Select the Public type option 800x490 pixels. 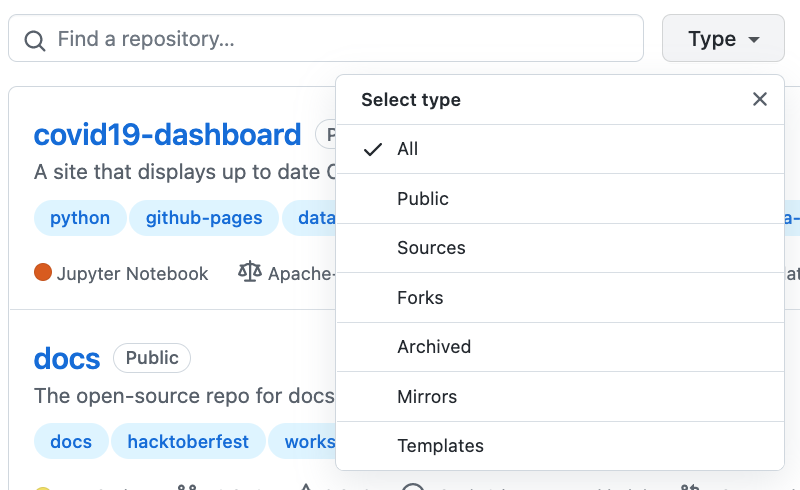[560, 199]
